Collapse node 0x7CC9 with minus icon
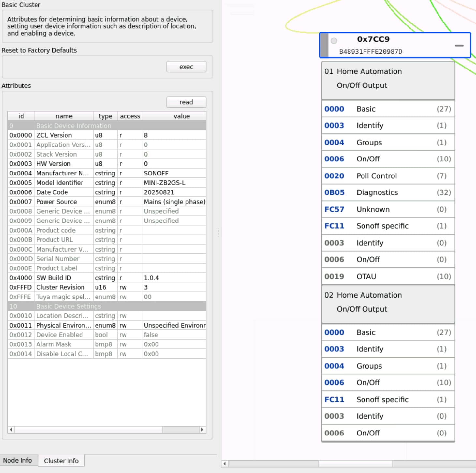476x473 pixels. click(x=459, y=46)
